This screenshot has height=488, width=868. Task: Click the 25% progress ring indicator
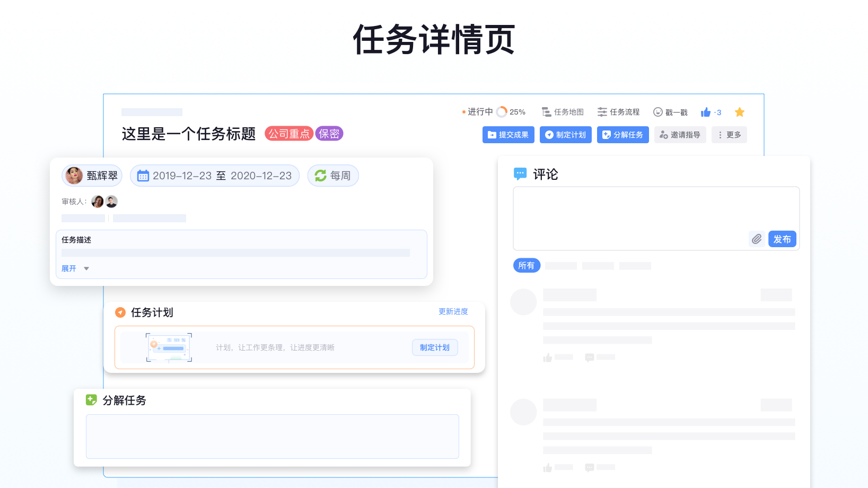coord(502,112)
